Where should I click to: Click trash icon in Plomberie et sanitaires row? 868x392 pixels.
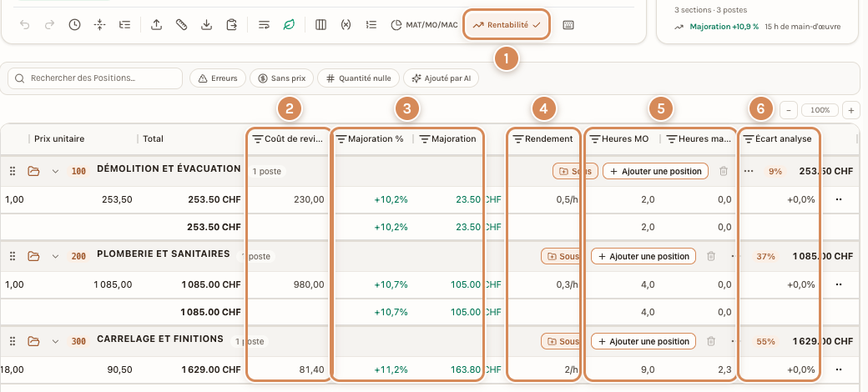[x=711, y=256]
